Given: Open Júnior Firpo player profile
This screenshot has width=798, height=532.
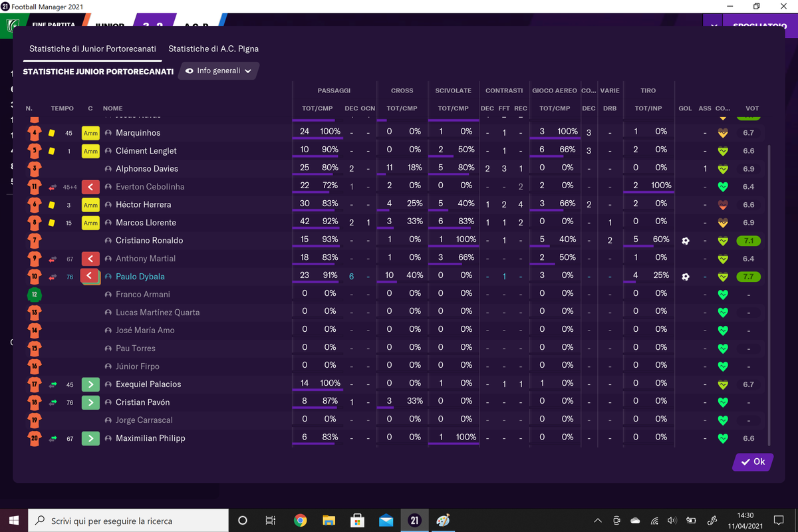Looking at the screenshot, I should (138, 366).
